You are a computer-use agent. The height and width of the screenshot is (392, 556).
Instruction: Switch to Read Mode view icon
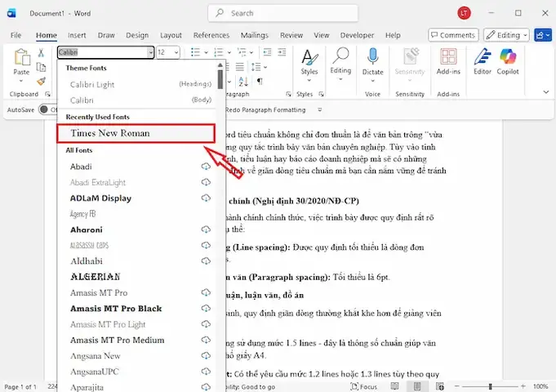pos(394,386)
